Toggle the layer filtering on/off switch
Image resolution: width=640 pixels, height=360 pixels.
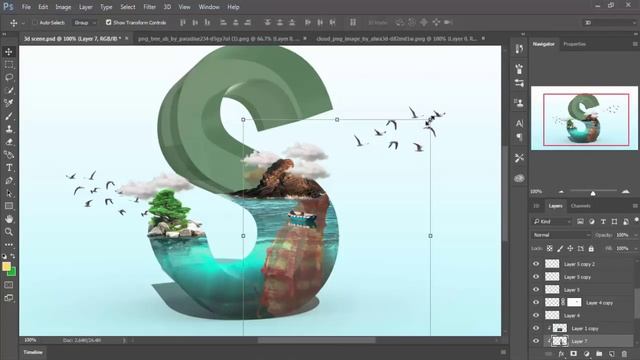pyautogui.click(x=636, y=220)
